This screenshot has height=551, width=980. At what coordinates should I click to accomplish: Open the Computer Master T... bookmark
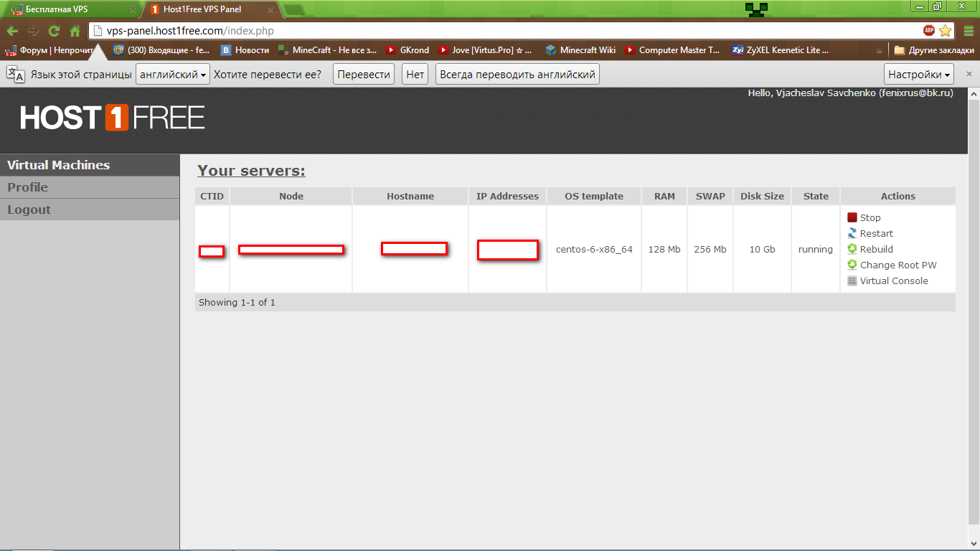672,50
